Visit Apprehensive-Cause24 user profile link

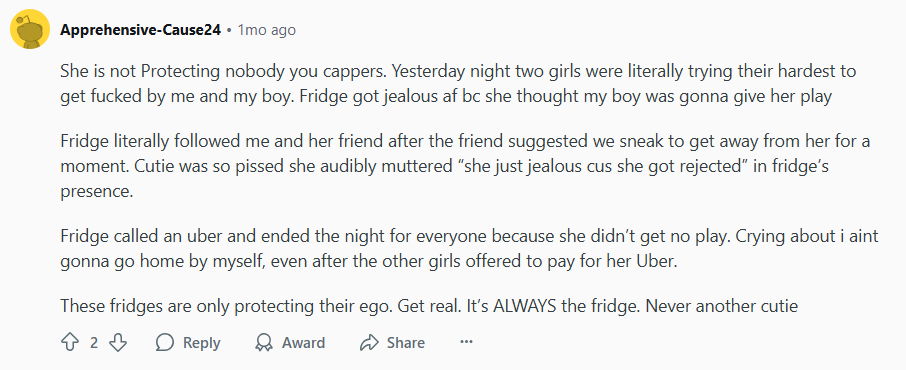(x=140, y=30)
